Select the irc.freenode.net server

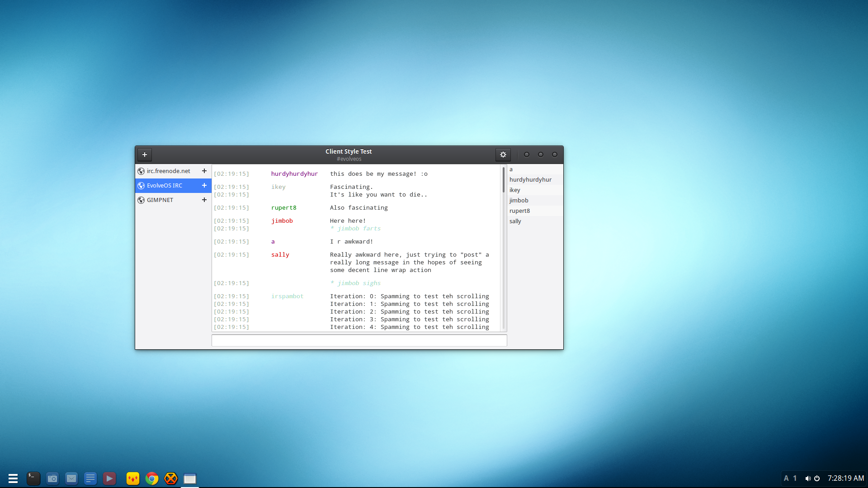[x=173, y=171]
